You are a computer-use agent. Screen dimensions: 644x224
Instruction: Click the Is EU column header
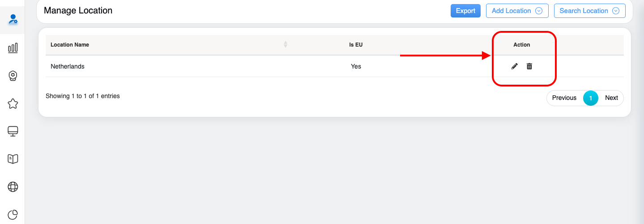pyautogui.click(x=356, y=45)
